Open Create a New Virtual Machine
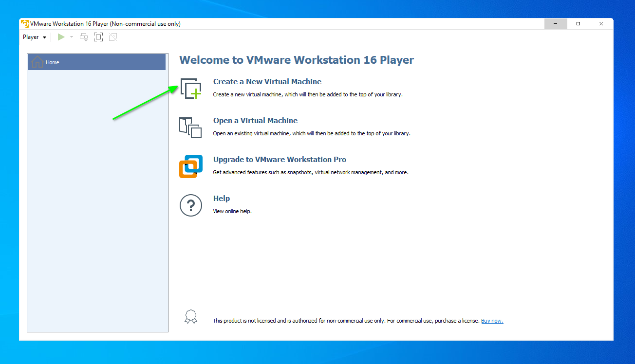Screen dimensions: 635x364 pyautogui.click(x=267, y=81)
